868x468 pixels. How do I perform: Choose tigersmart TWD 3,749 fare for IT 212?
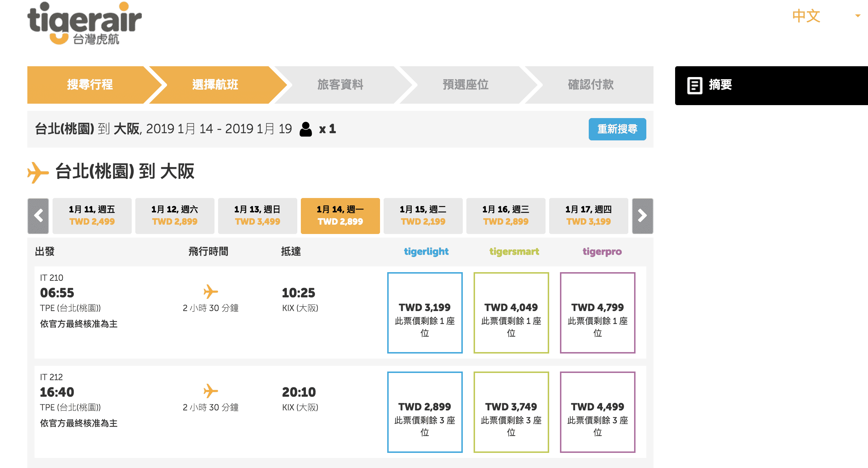tap(511, 412)
